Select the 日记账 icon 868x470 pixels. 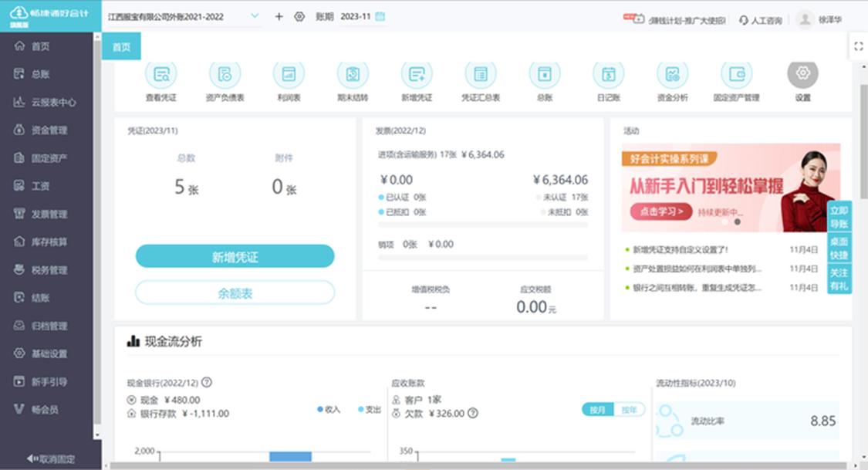pyautogui.click(x=609, y=75)
